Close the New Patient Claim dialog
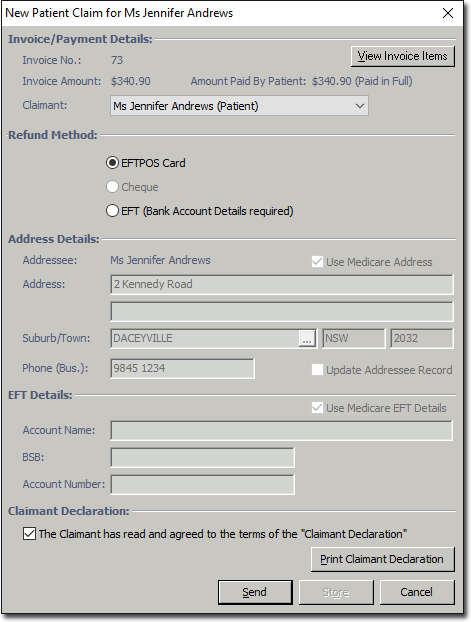Screen dimensions: 471x622 click(x=448, y=13)
